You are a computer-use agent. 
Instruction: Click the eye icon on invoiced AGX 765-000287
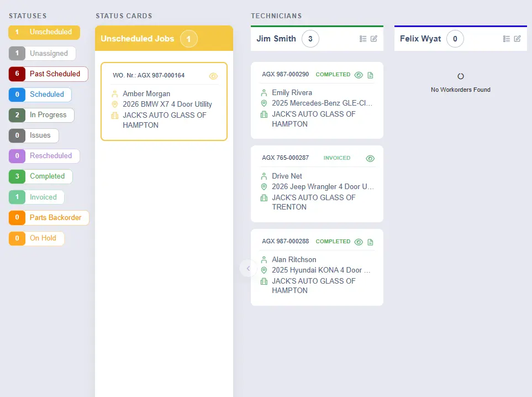pos(370,159)
